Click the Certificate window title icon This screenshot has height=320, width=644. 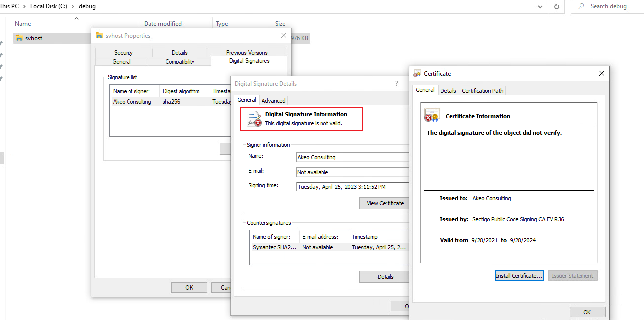pyautogui.click(x=417, y=73)
